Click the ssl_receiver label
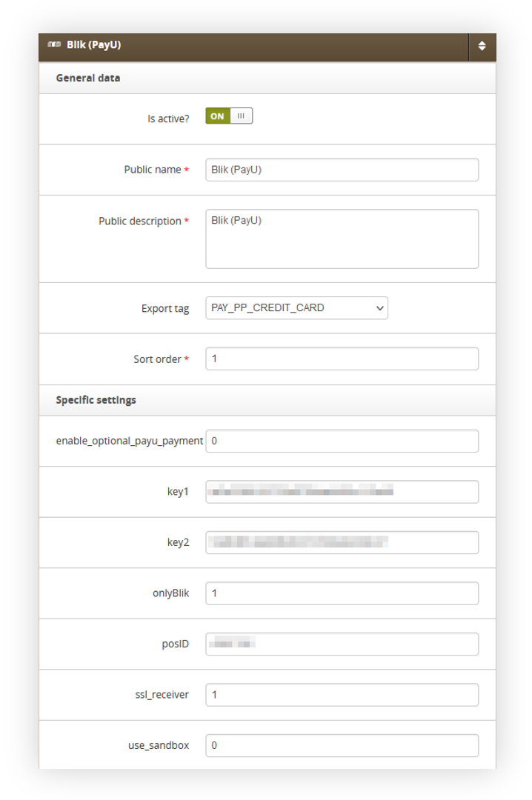This screenshot has height=800, width=532. click(x=162, y=694)
